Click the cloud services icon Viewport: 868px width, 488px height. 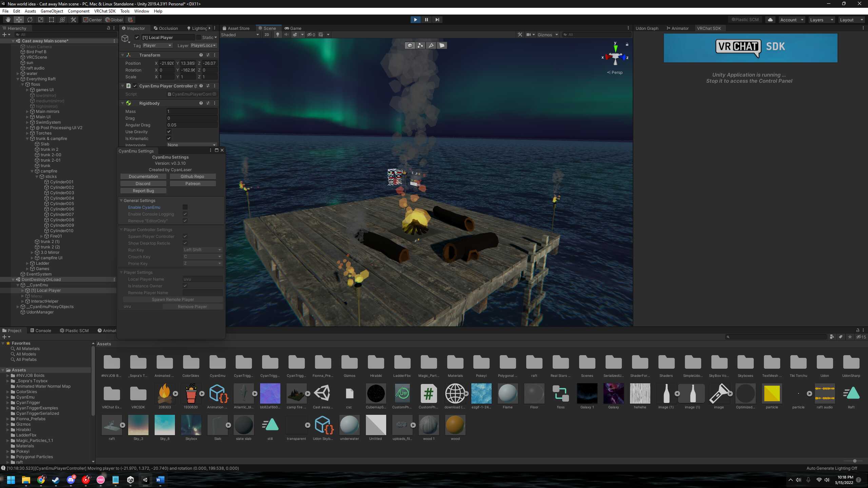770,20
